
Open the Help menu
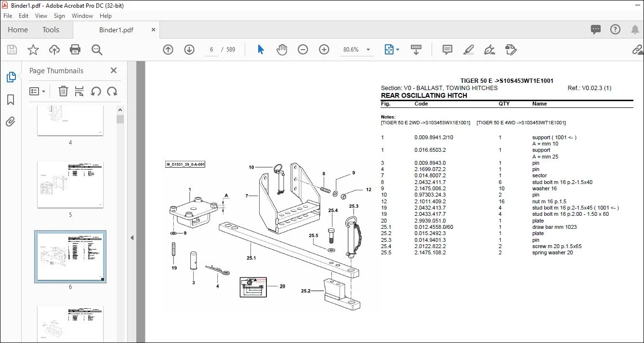coord(105,16)
